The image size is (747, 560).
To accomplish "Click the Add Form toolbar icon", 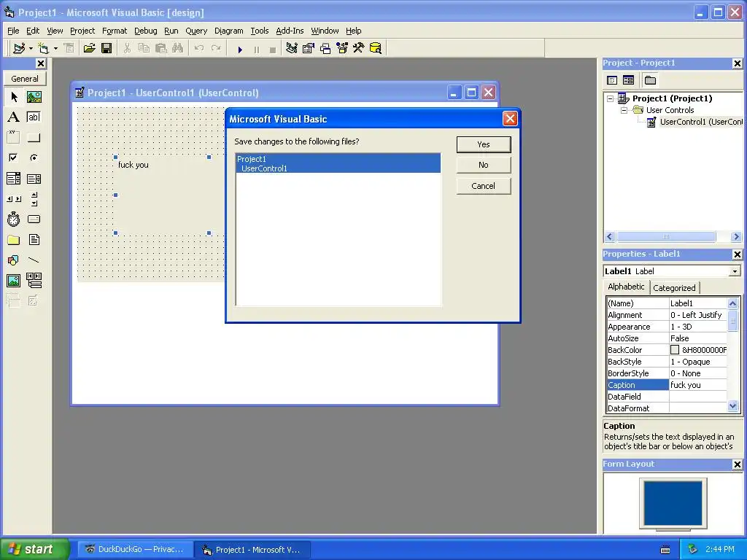I will pos(43,48).
